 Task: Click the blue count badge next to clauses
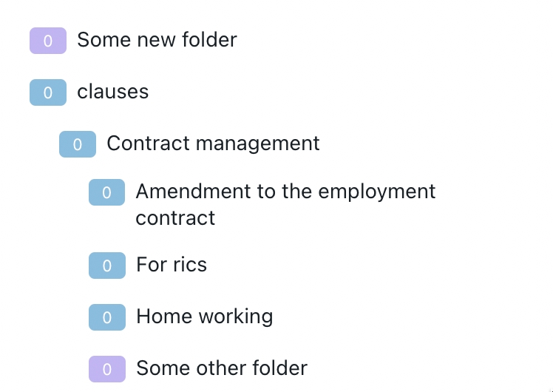tap(48, 92)
